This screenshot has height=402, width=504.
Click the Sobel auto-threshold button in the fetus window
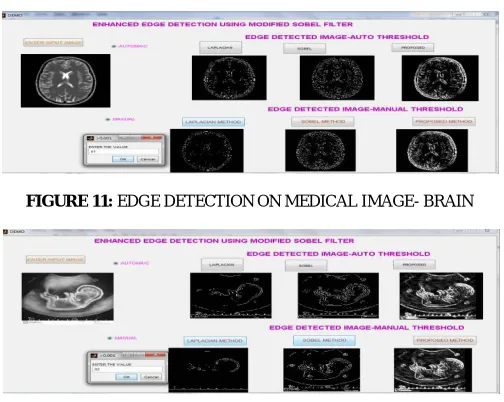coord(306,266)
